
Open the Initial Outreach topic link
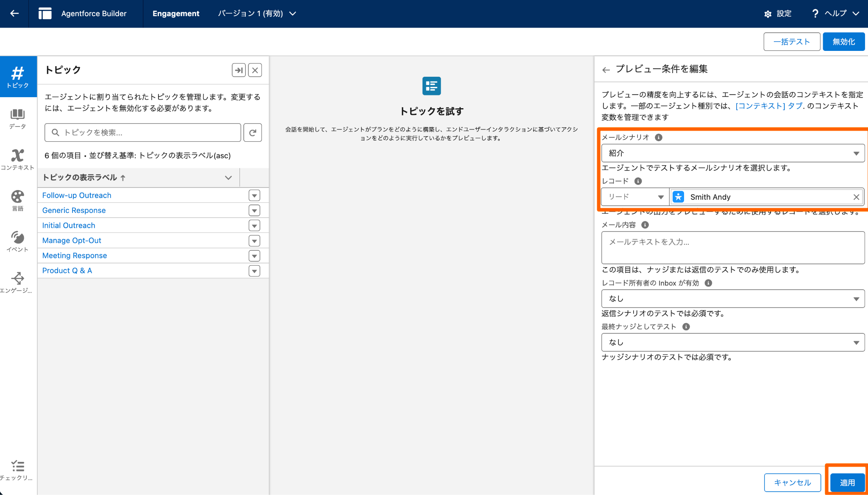[x=69, y=226]
